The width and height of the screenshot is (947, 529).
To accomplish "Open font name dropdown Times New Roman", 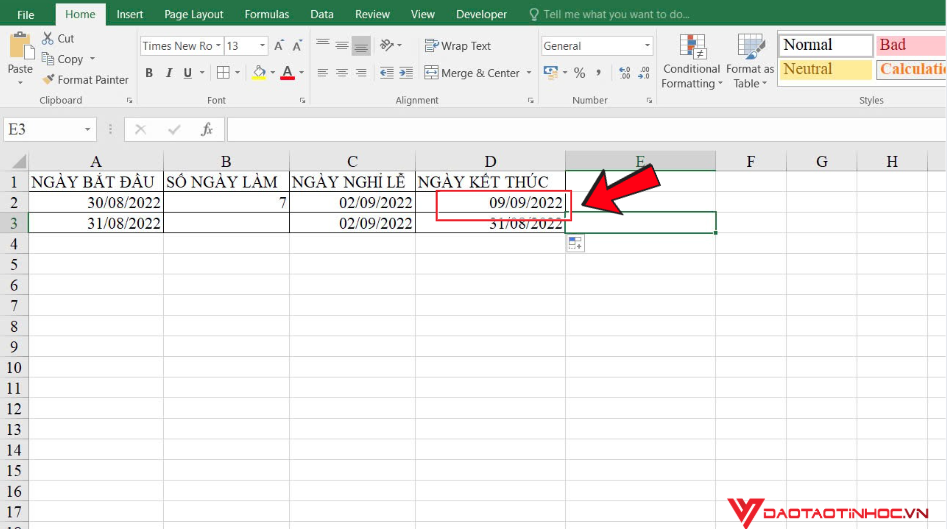I will (x=218, y=46).
